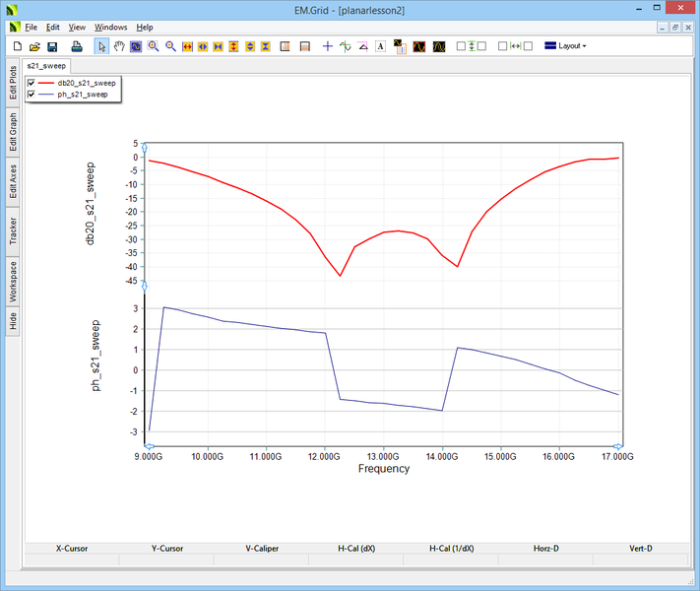The width and height of the screenshot is (700, 591).
Task: Open the Layout dropdown
Action: point(565,46)
